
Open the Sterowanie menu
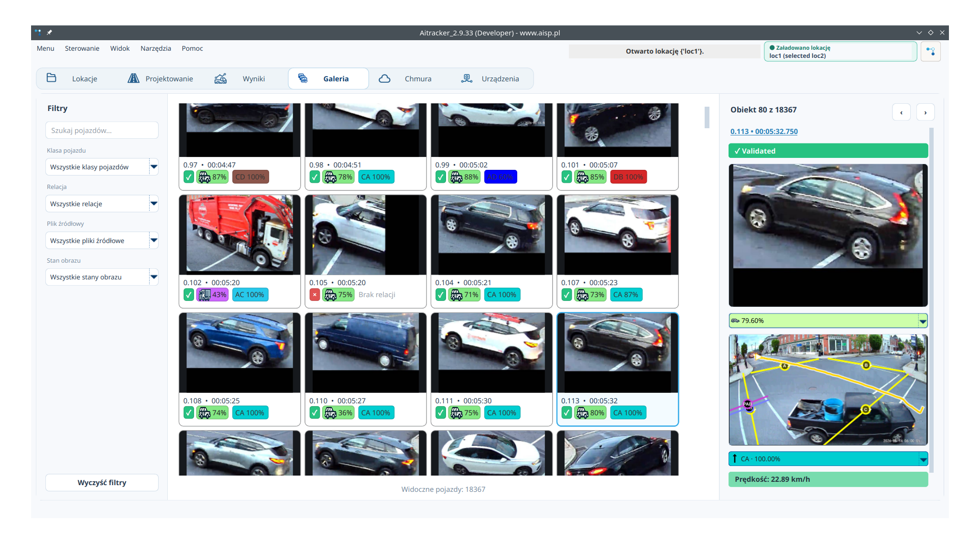[x=82, y=48]
